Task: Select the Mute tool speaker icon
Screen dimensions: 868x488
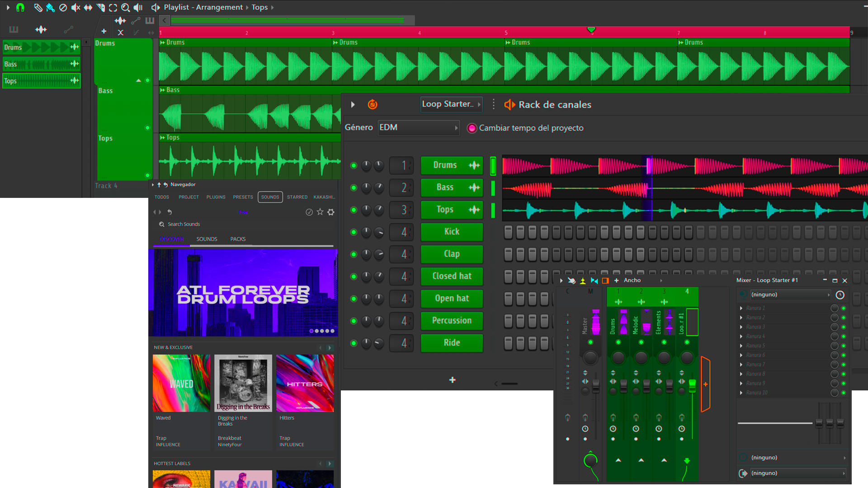Action: pos(75,7)
